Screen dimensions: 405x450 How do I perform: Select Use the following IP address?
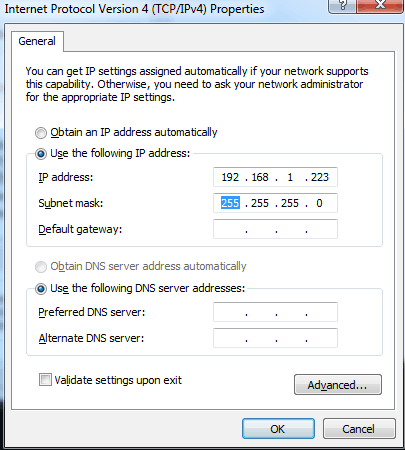41,154
